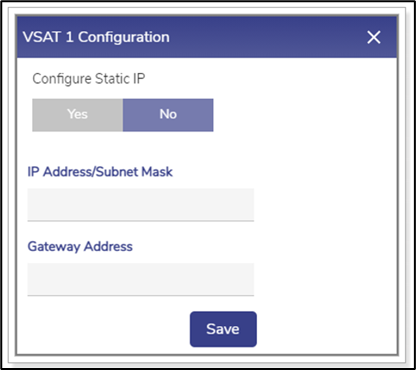
Task: Dismiss the dialog using the X icon
Action: click(374, 37)
